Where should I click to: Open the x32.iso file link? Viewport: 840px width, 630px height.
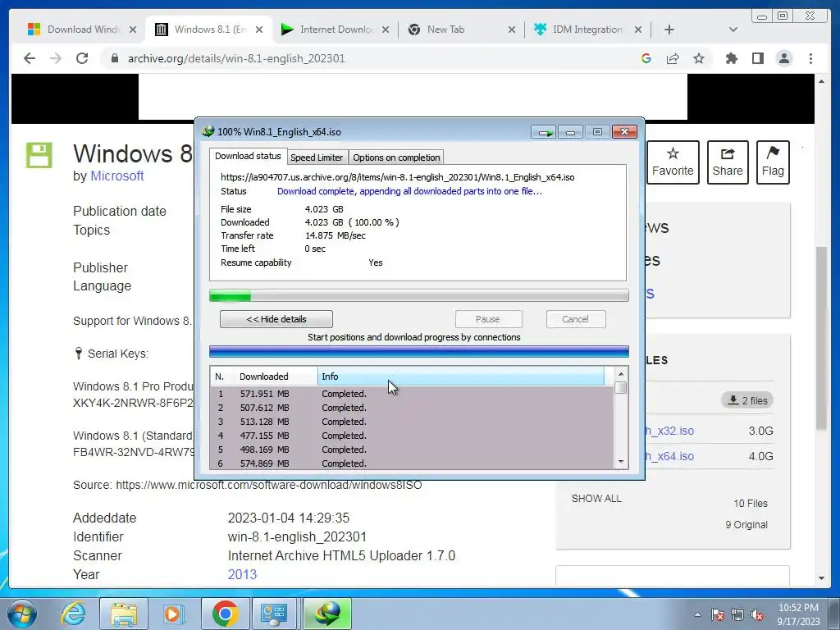click(x=669, y=431)
